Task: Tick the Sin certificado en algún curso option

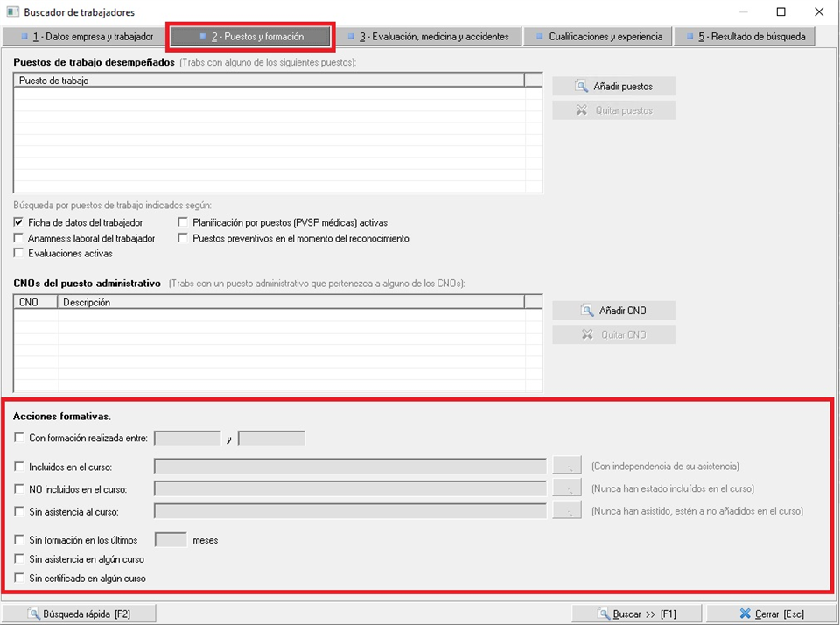Action: coord(19,579)
